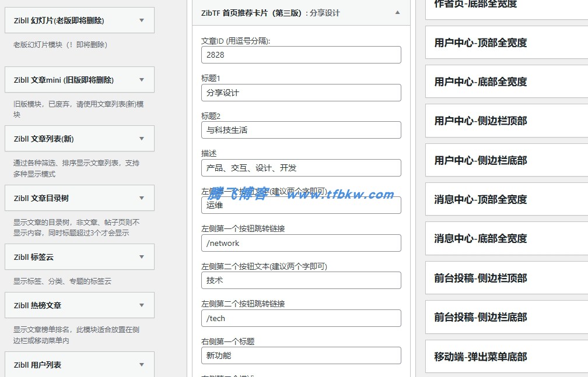588x377 pixels.
Task: Expand the Zibll 热榜文章 widget arrow
Action: coord(142,305)
